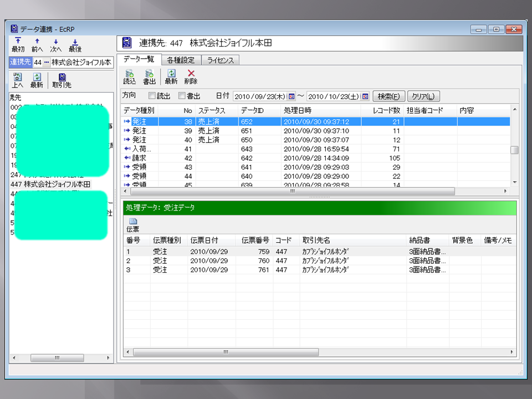The height and width of the screenshot is (399, 532).
Task: Click the 削除 delete icon
Action: [x=192, y=76]
